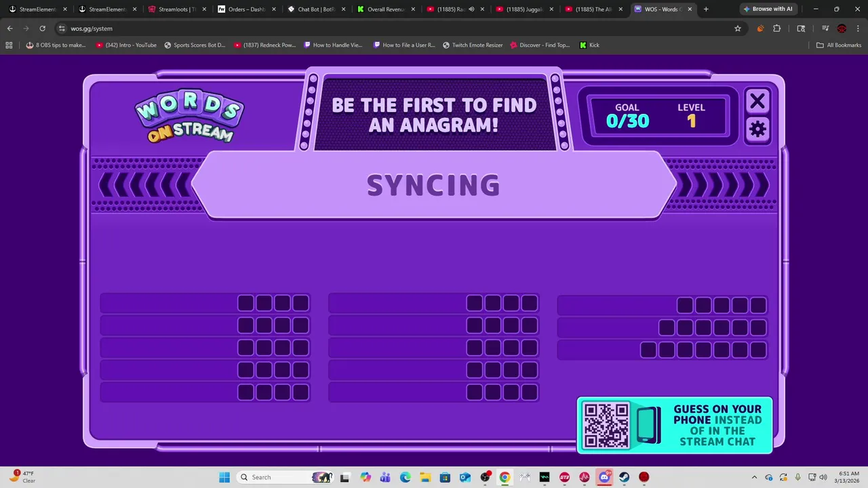Open Microsoft Teams from taskbar

385,477
